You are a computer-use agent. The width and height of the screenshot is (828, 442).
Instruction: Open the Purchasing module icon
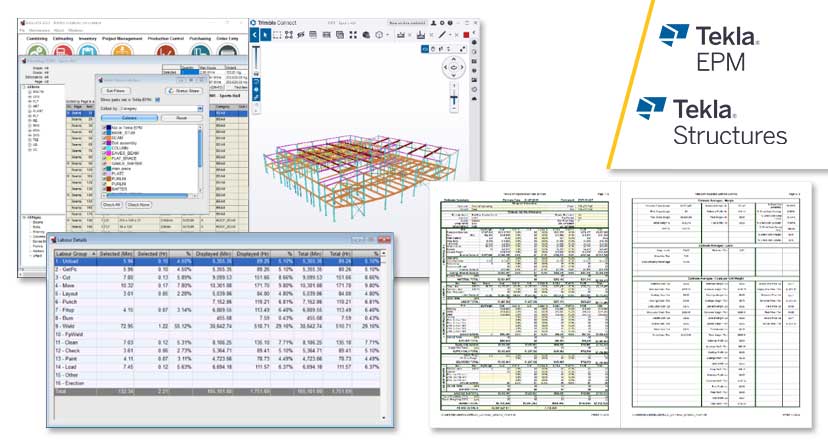click(x=201, y=51)
